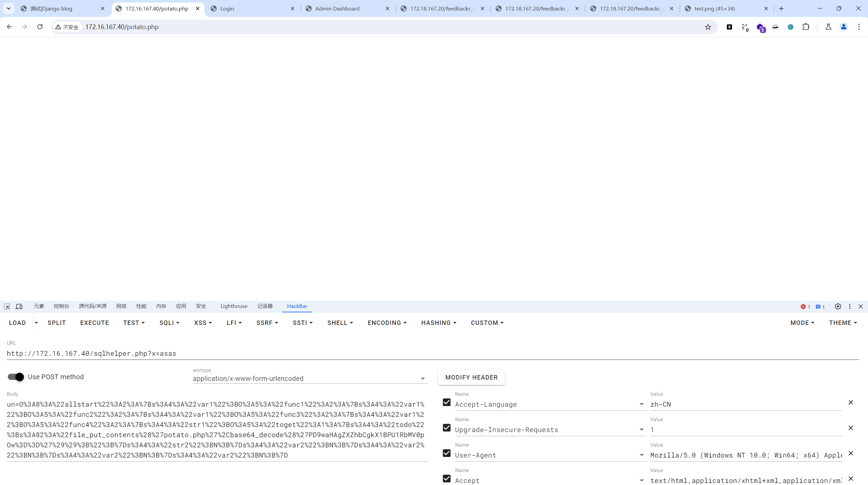Open the Chrome profile avatar icon
868x485 pixels.
pyautogui.click(x=844, y=27)
